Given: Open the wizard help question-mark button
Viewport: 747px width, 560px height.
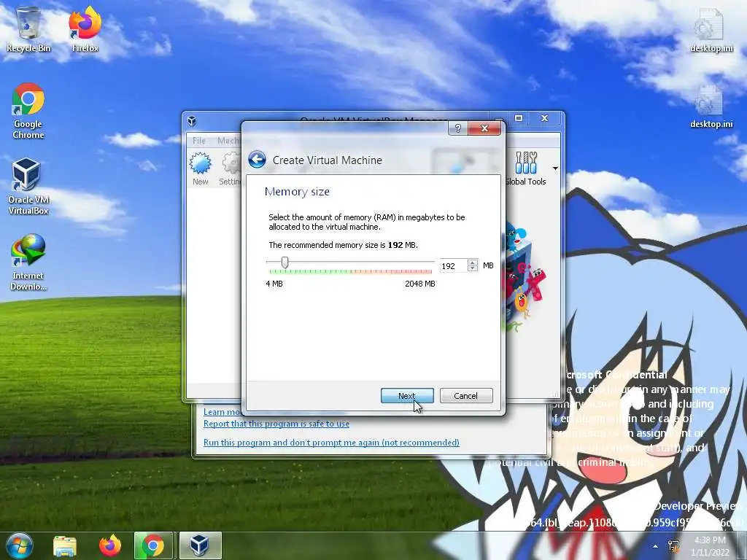Looking at the screenshot, I should click(458, 128).
